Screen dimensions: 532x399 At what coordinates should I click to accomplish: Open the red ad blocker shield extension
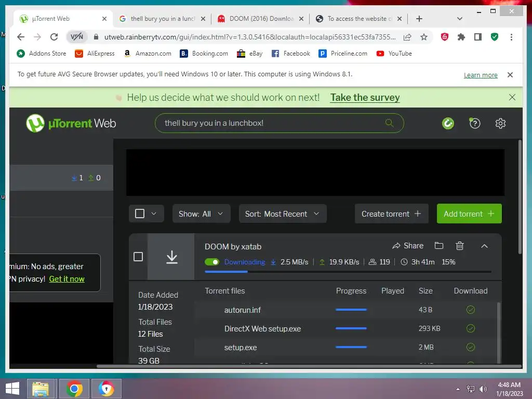(x=445, y=37)
